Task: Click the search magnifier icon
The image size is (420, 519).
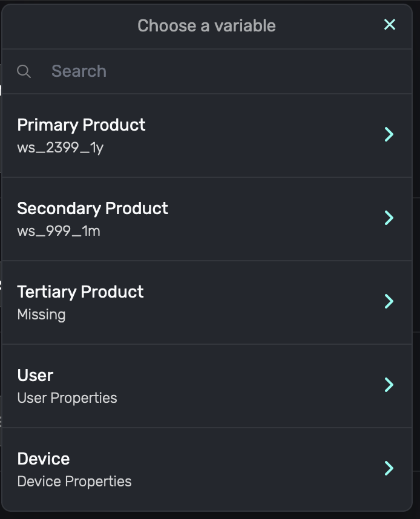Action: tap(24, 71)
